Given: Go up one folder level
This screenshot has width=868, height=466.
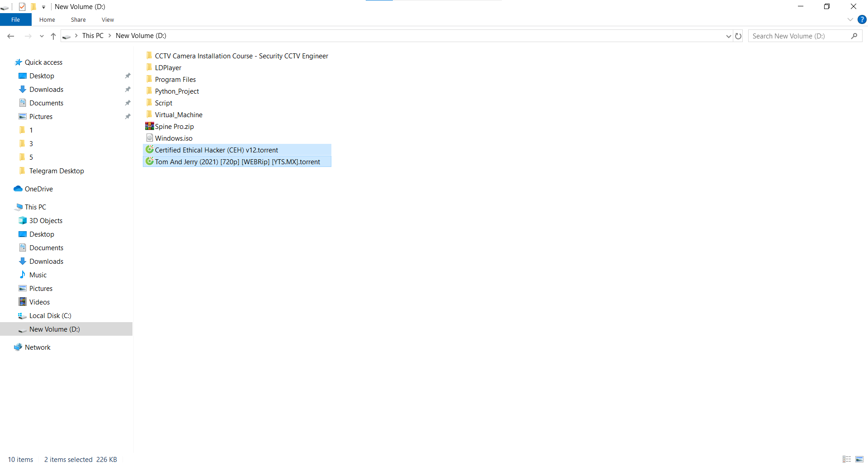Looking at the screenshot, I should click(x=53, y=36).
